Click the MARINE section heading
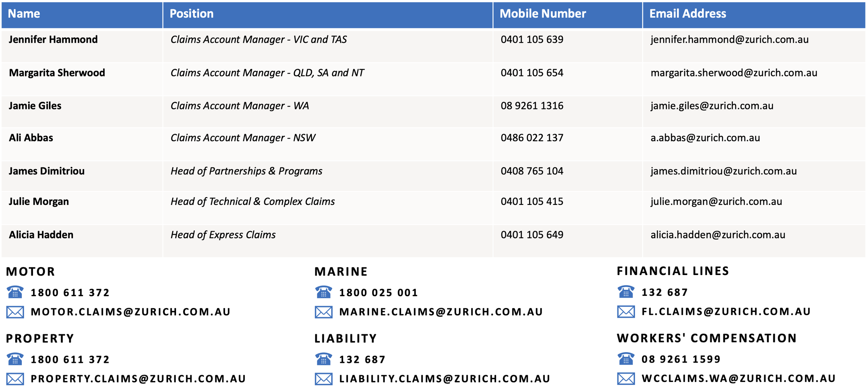The width and height of the screenshot is (868, 390). coord(341,272)
